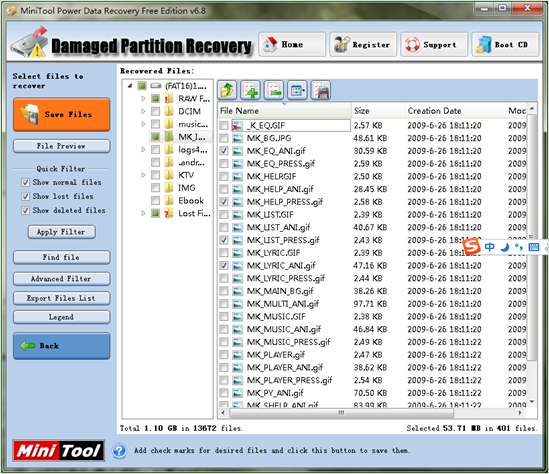Click the save checked files toolbar icon
Image resolution: width=549 pixels, height=474 pixels.
(x=321, y=90)
